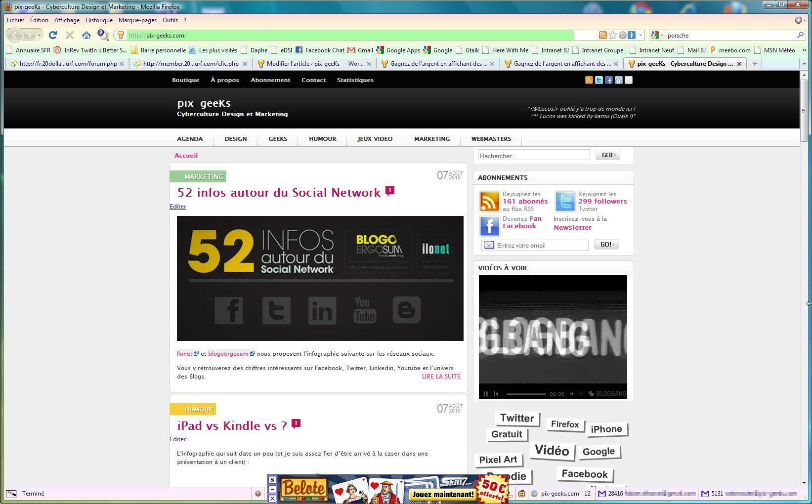Open a new tab with plus button
Image resolution: width=812 pixels, height=504 pixels.
click(754, 64)
